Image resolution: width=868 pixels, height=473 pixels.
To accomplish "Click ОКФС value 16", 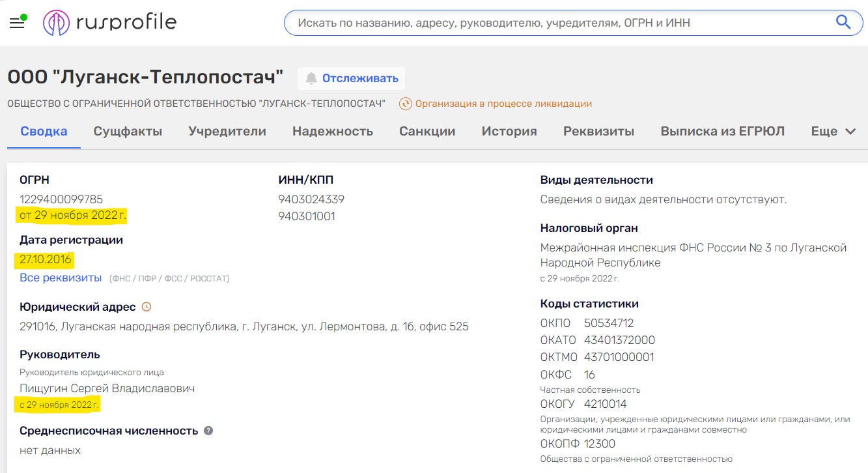I will (x=590, y=375).
